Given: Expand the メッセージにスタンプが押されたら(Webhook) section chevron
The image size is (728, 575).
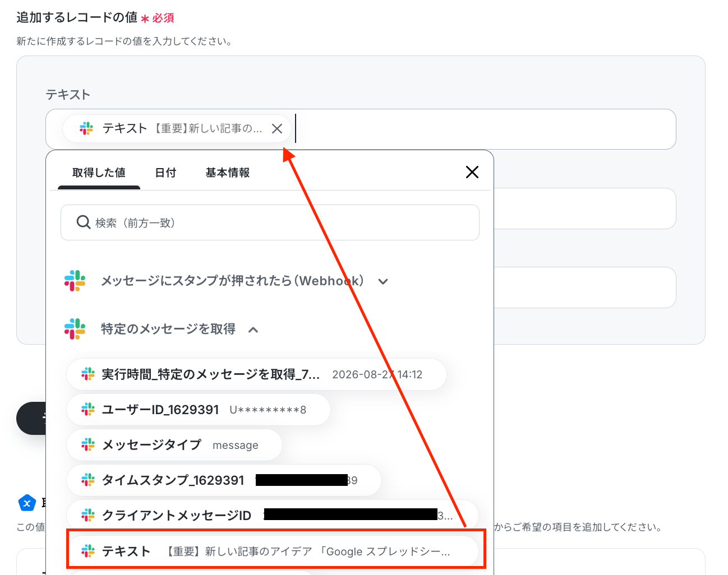Looking at the screenshot, I should tap(383, 281).
